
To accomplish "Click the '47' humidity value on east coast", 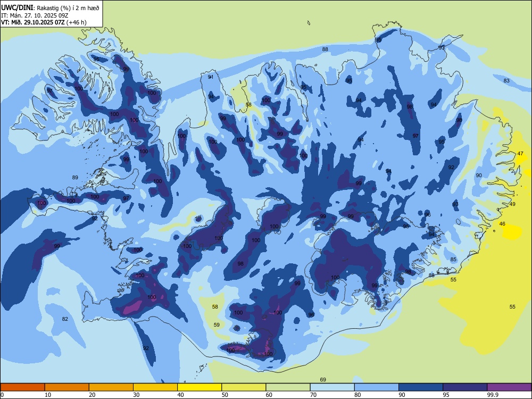I will click(x=520, y=154).
